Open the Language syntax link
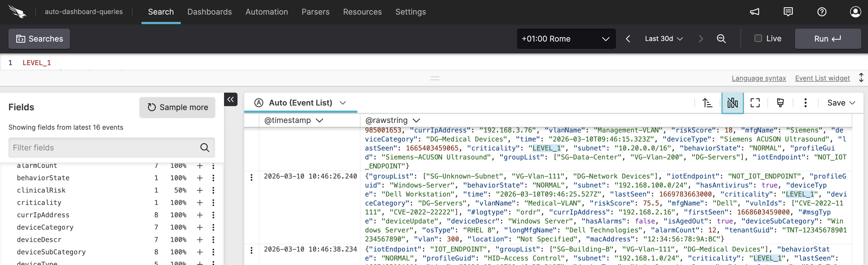This screenshot has height=265, width=868. tap(759, 78)
